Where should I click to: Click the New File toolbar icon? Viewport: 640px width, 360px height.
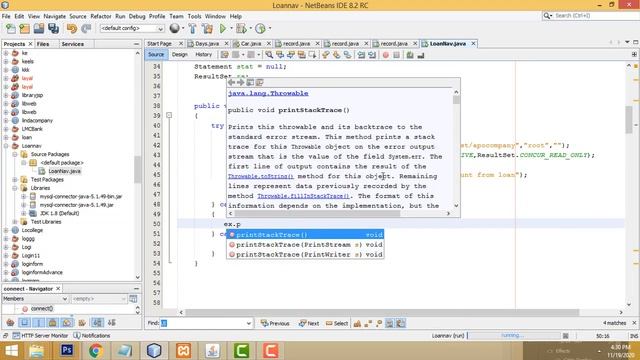(11, 29)
